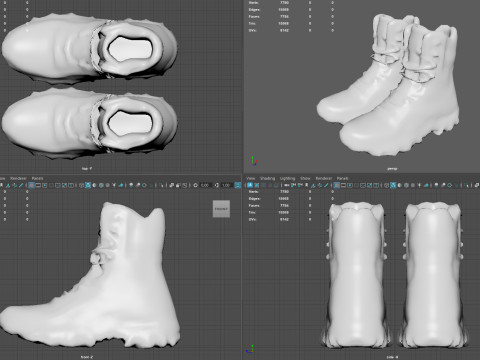Toggle textured display in side view panel

tap(413, 185)
